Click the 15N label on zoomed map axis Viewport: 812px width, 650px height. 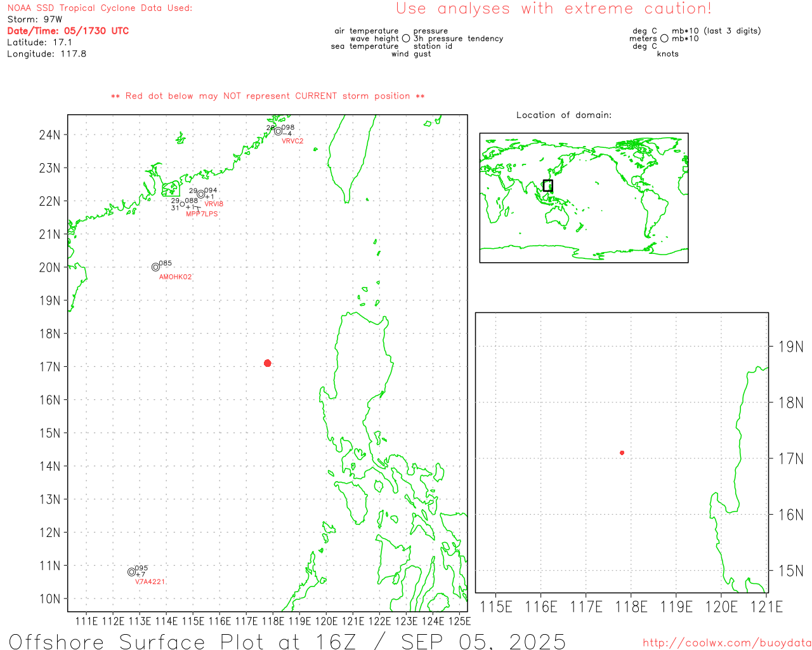click(790, 571)
